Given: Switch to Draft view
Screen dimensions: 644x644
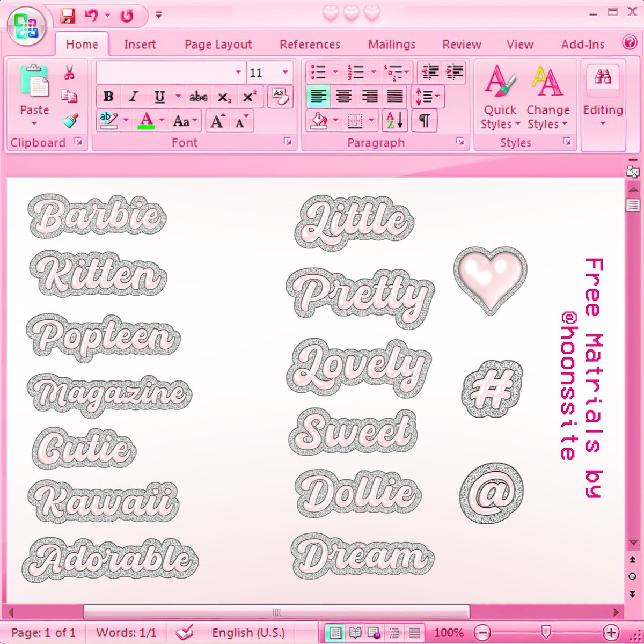Looking at the screenshot, I should [x=414, y=633].
